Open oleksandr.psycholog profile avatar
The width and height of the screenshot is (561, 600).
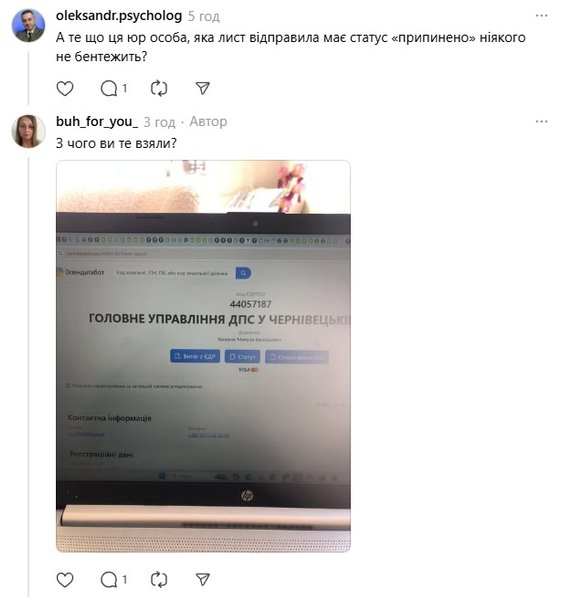coord(29,25)
